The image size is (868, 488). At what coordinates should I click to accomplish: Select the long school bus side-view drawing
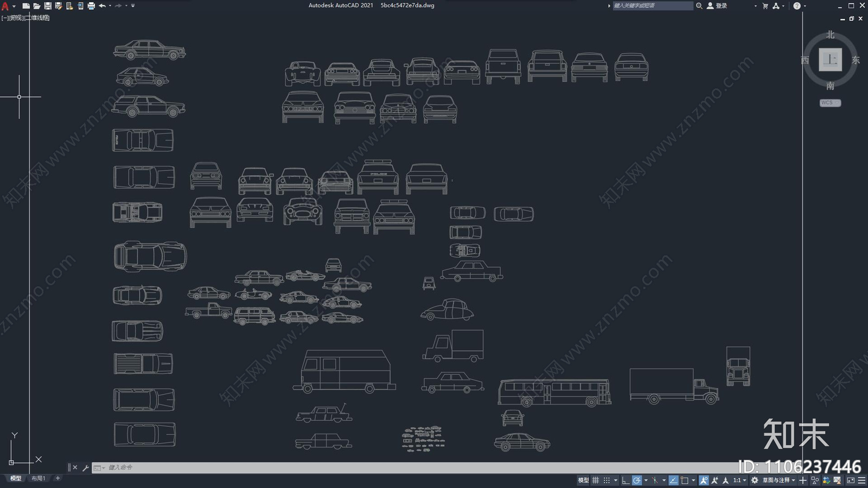(x=554, y=393)
